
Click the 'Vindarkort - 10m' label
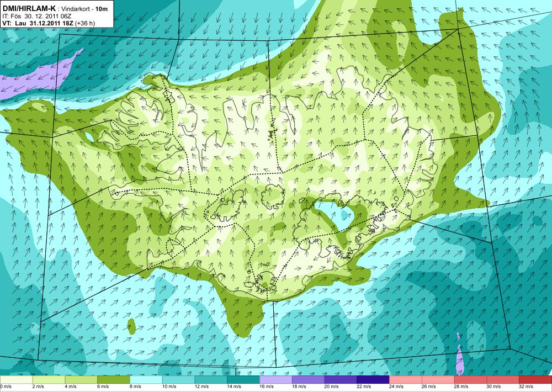pos(84,9)
